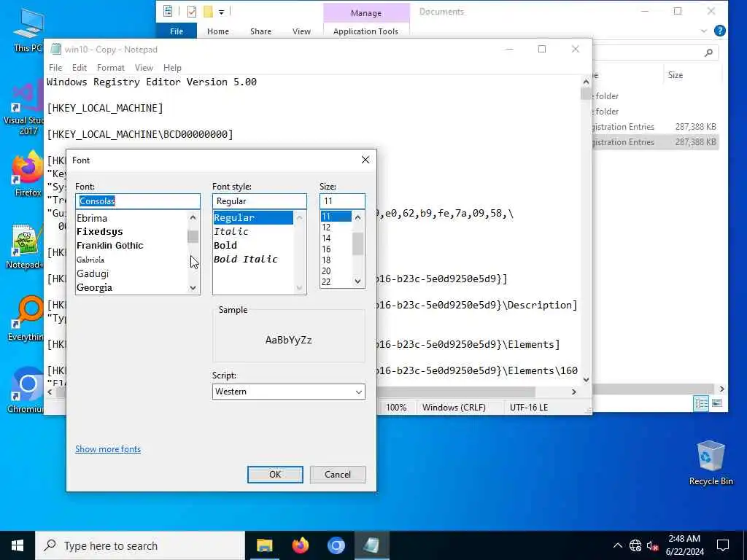Viewport: 747px width, 560px height.
Task: Open the Application Tools ribbon tab
Action: pyautogui.click(x=366, y=31)
